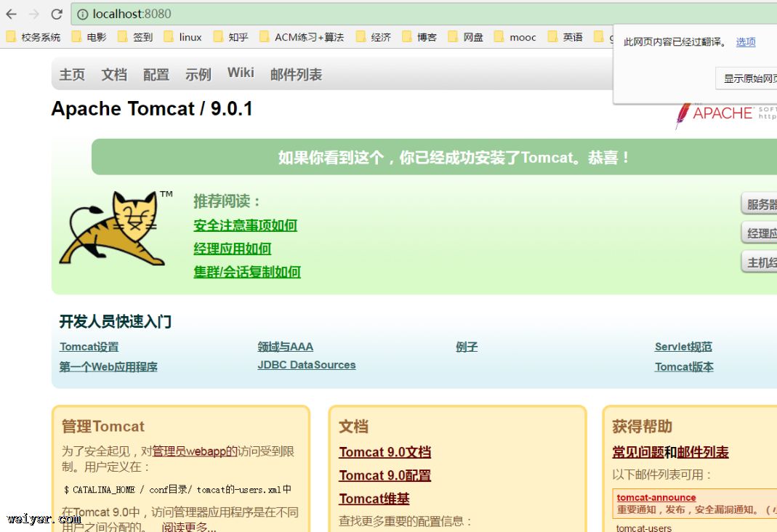Go to 主页 in navigation bar
The image size is (777, 532).
73,74
